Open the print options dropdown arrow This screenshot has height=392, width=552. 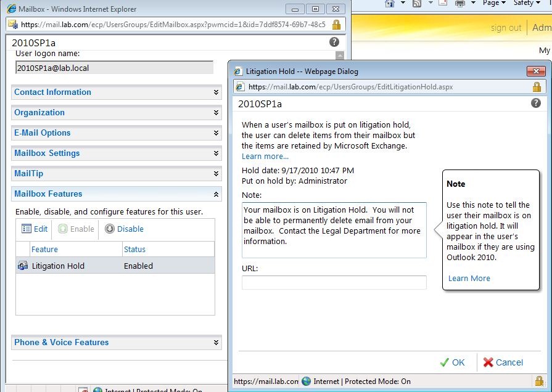(x=474, y=3)
